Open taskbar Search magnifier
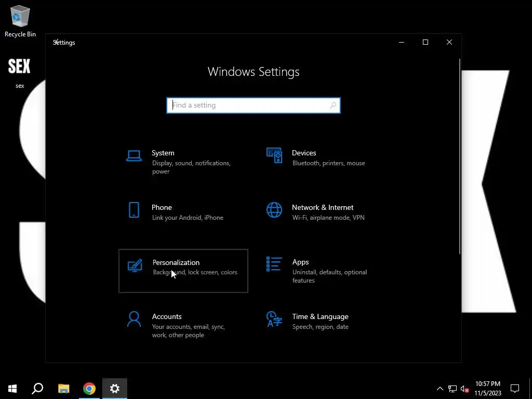532x399 pixels. click(x=37, y=389)
